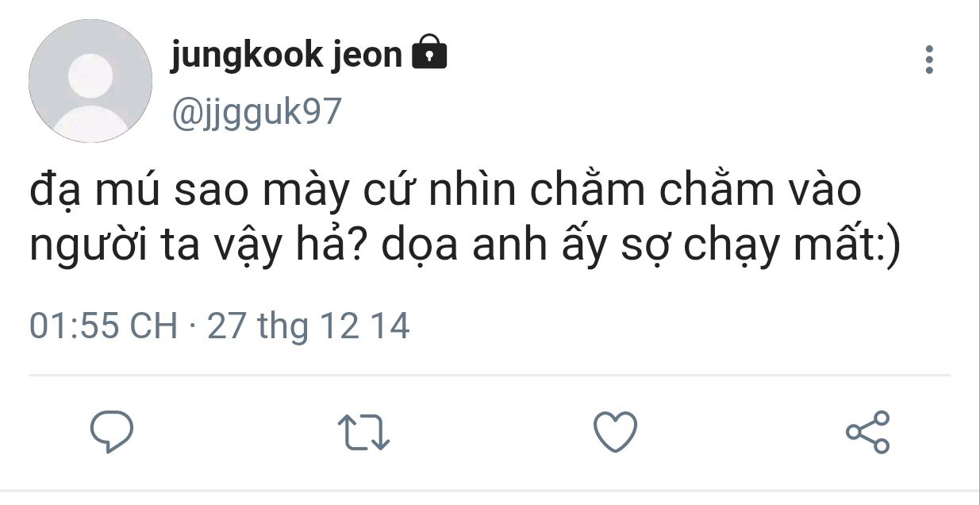Retweet this post using the arrows icon
The image size is (980, 505).
point(364,433)
